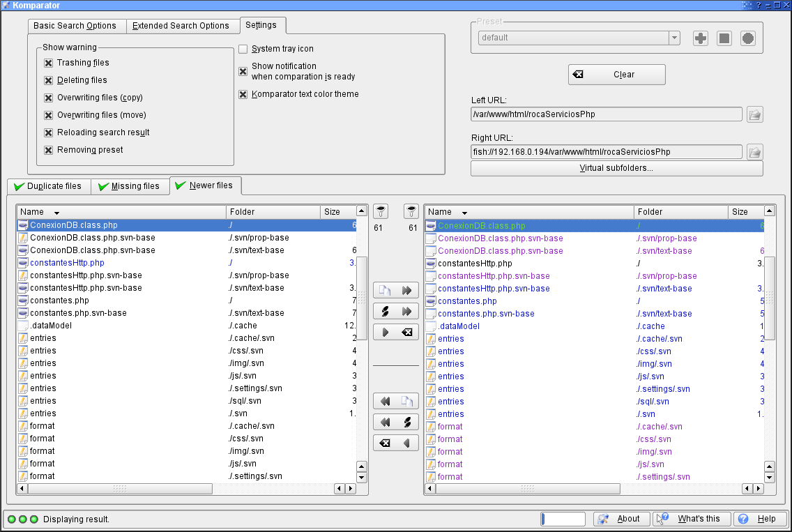Click the left list filter funnel icon

click(381, 212)
